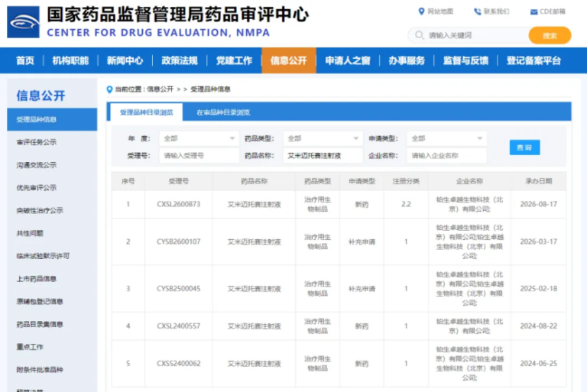Click the 药品名称 input field

pos(323,155)
